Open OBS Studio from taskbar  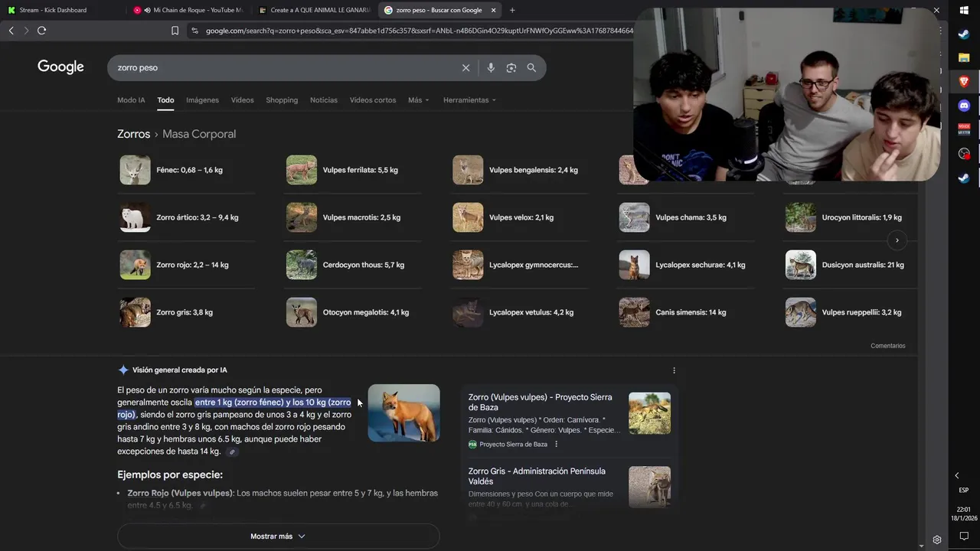click(x=964, y=154)
